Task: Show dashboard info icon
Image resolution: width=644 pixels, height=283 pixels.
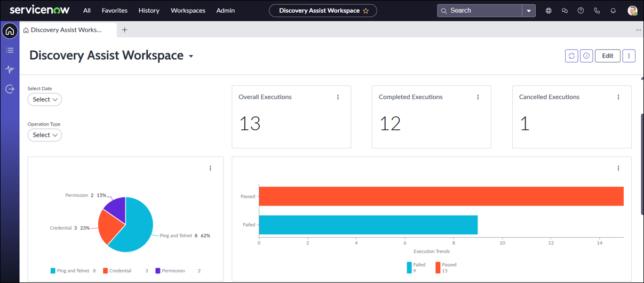Action: (x=586, y=56)
